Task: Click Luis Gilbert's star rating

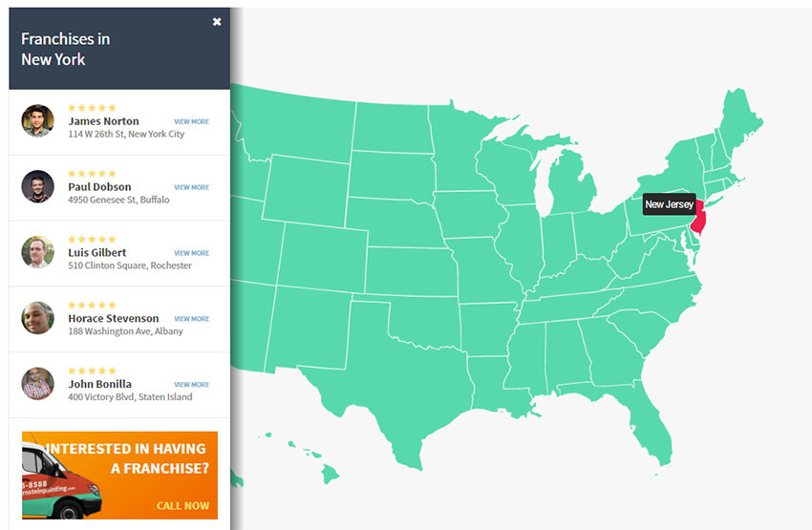Action: 92,239
